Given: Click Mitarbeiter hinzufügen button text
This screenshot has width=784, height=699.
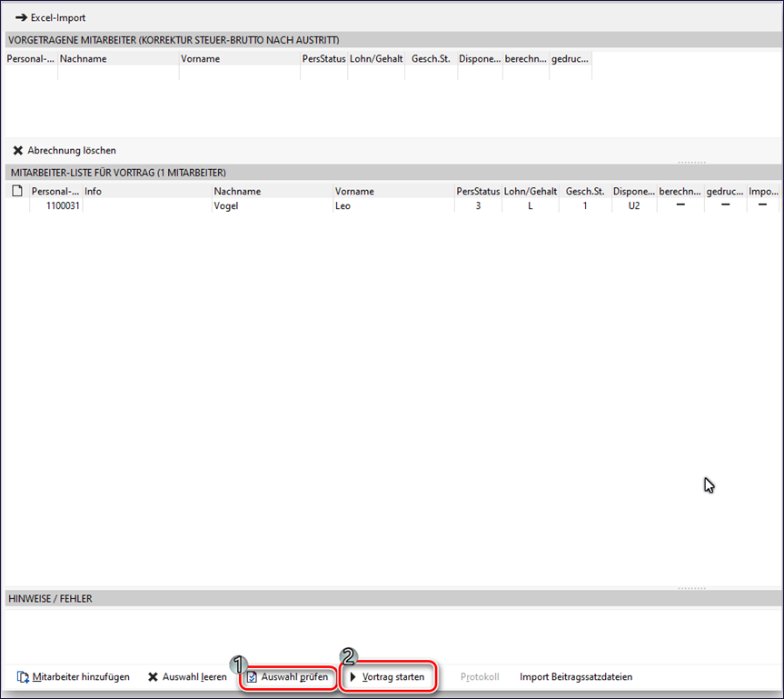Looking at the screenshot, I should click(x=81, y=677).
